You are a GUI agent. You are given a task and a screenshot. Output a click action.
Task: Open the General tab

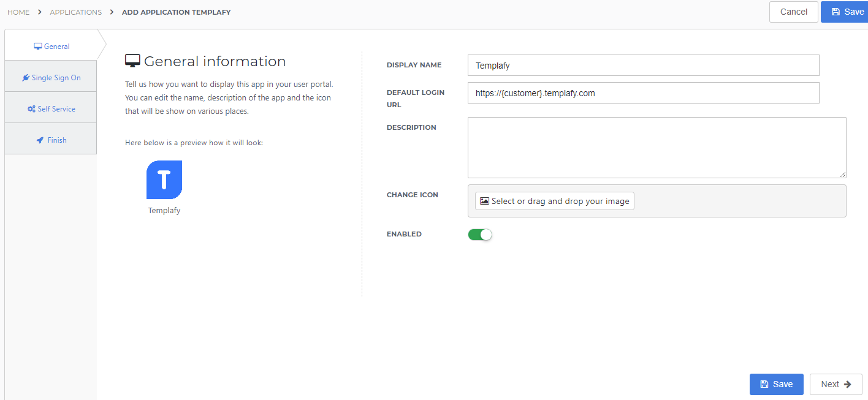coord(51,46)
